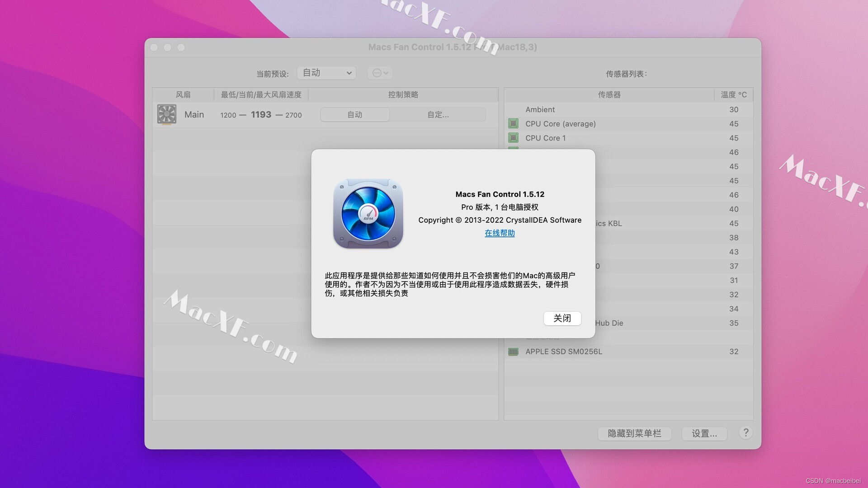Click the Macs Fan Control app icon in the dialog
868x488 pixels.
(x=368, y=214)
